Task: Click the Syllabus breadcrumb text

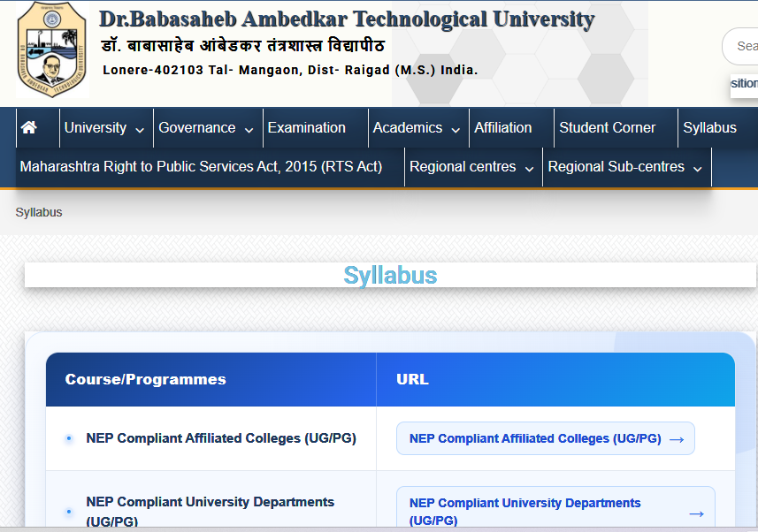Action: 39,213
